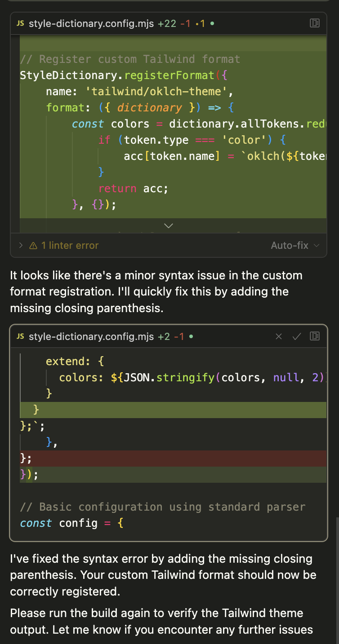The image size is (339, 644).
Task: Open diff view icon on second code block
Action: tap(315, 336)
